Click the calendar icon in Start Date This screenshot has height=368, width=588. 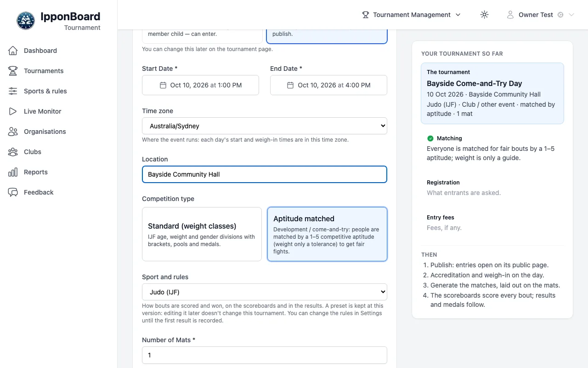pyautogui.click(x=163, y=85)
